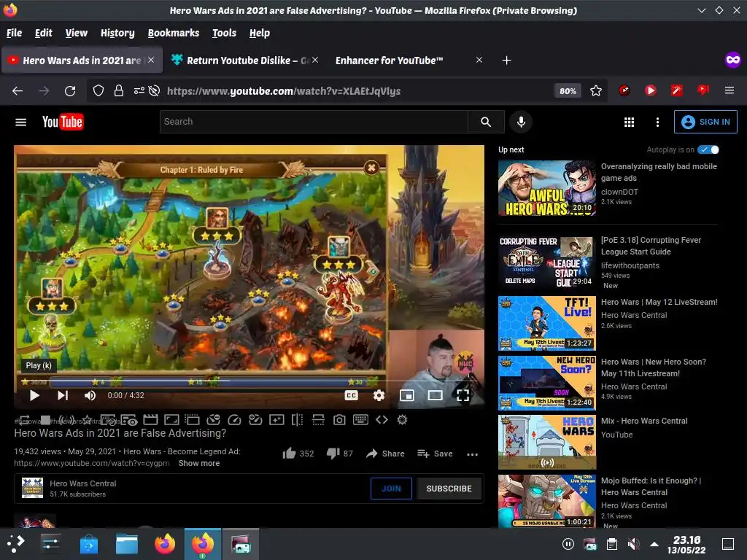The width and height of the screenshot is (747, 560).
Task: Click the tracking protection shield icon
Action: point(98,90)
